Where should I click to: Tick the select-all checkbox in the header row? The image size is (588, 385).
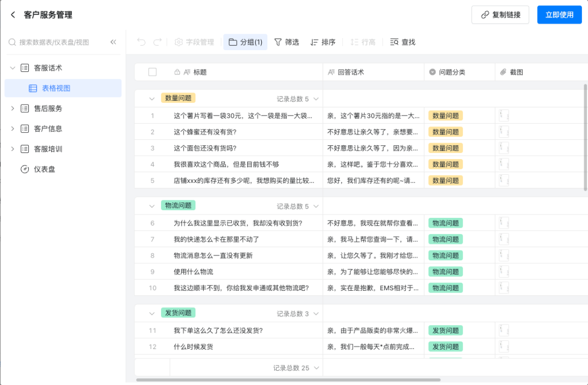152,72
